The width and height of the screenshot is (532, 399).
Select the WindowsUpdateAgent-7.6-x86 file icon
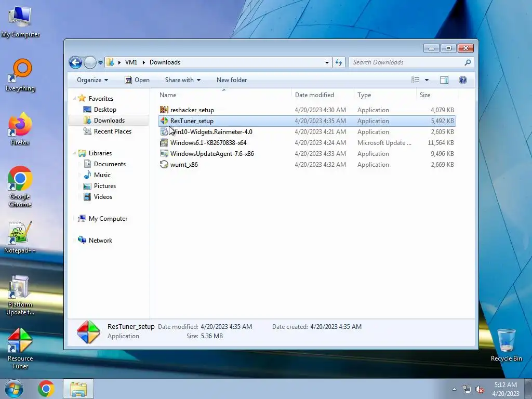(164, 154)
